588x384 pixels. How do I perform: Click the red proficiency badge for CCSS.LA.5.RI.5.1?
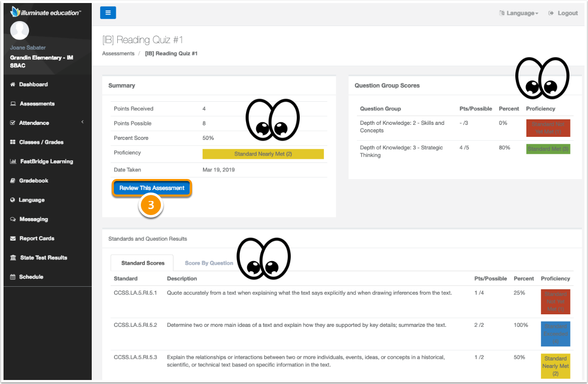(x=555, y=301)
